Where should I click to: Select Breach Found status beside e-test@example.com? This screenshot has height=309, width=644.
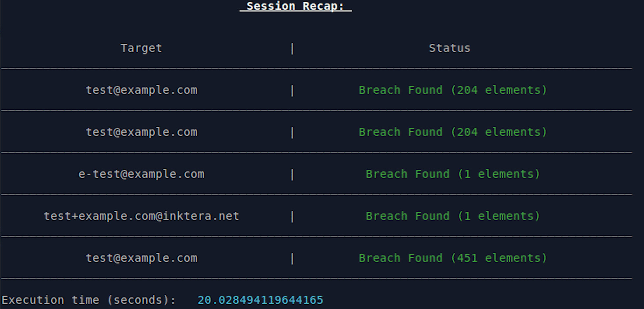453,174
